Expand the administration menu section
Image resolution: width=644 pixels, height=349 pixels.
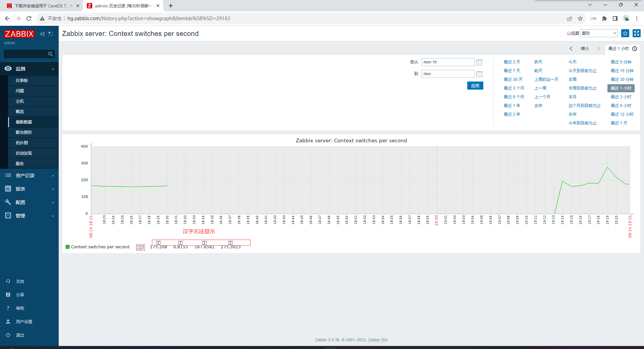53,216
